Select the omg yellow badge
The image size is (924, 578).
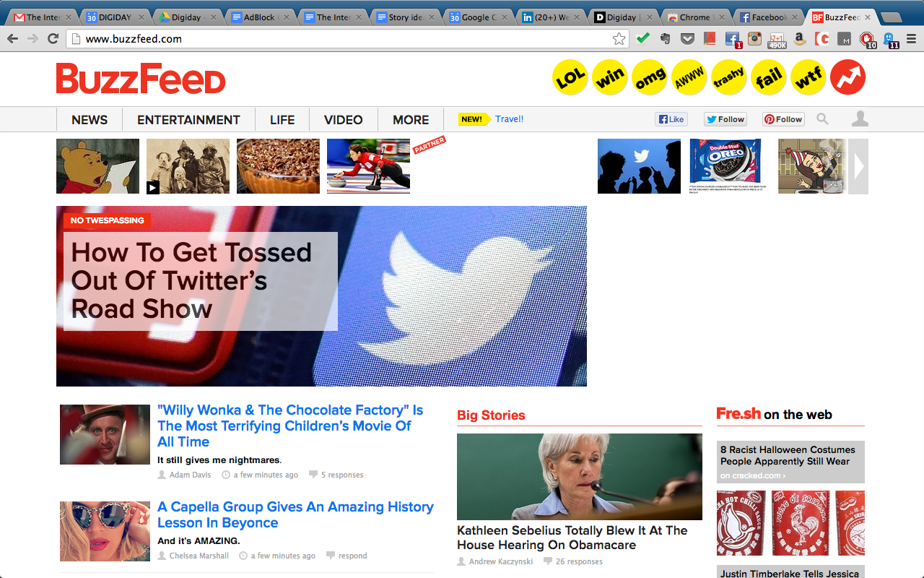649,77
